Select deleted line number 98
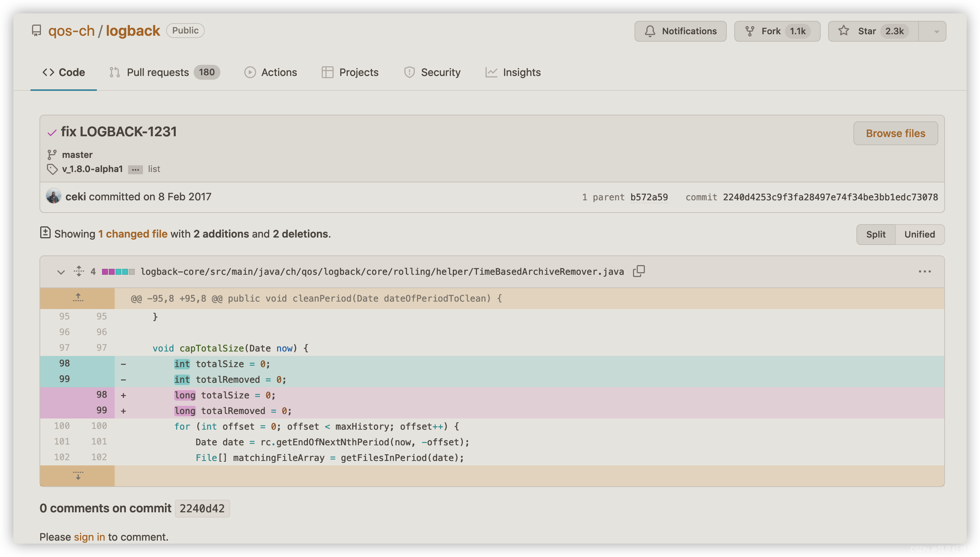 coord(64,363)
